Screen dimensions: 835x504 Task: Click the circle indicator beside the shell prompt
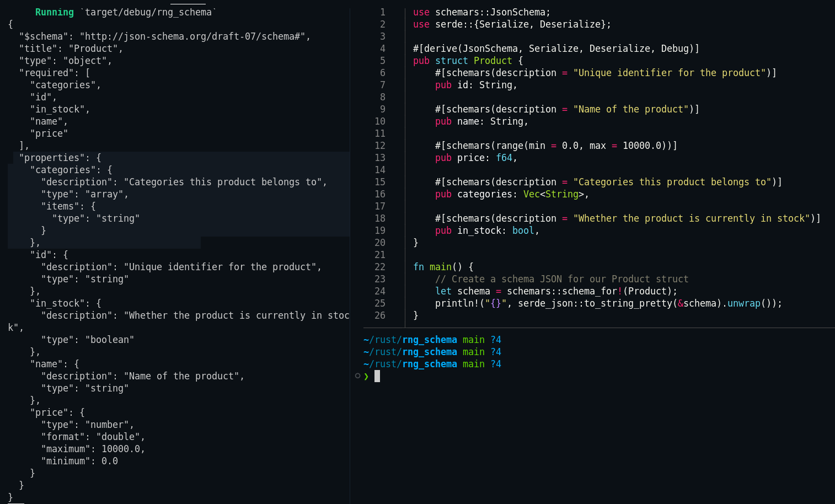(357, 376)
